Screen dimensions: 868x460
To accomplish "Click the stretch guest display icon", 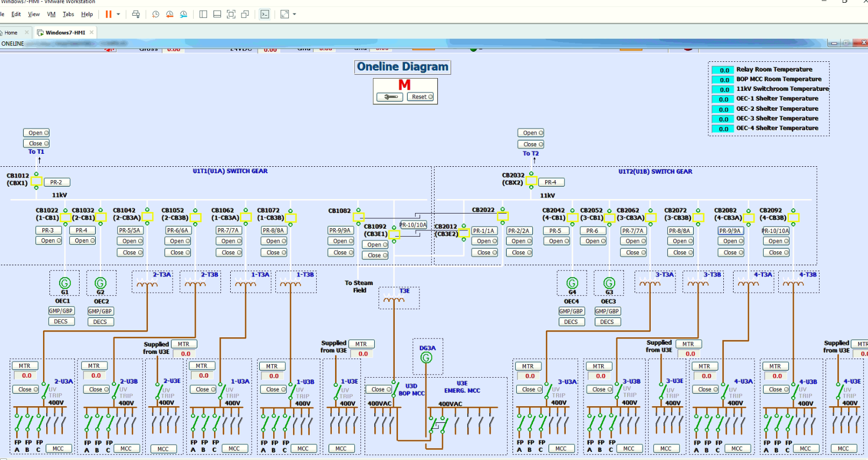I will click(x=284, y=15).
